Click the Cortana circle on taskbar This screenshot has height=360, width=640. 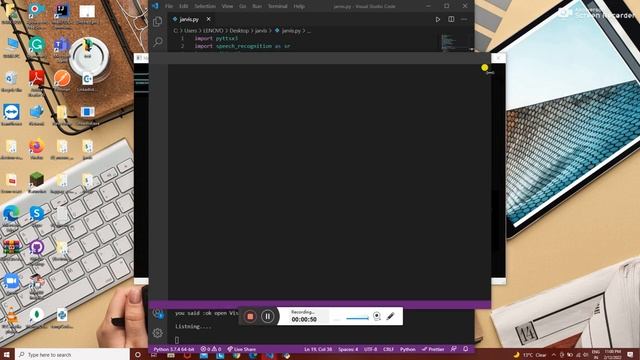click(x=138, y=355)
